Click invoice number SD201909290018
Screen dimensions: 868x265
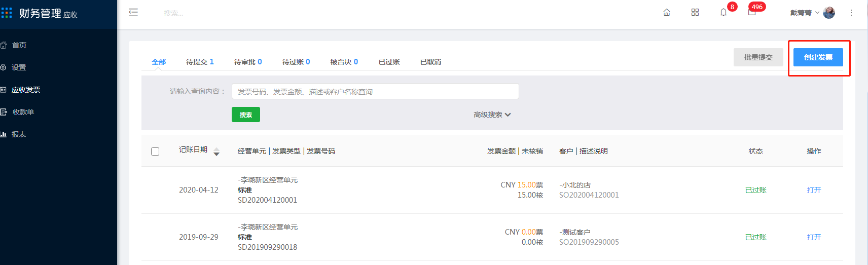coord(267,247)
